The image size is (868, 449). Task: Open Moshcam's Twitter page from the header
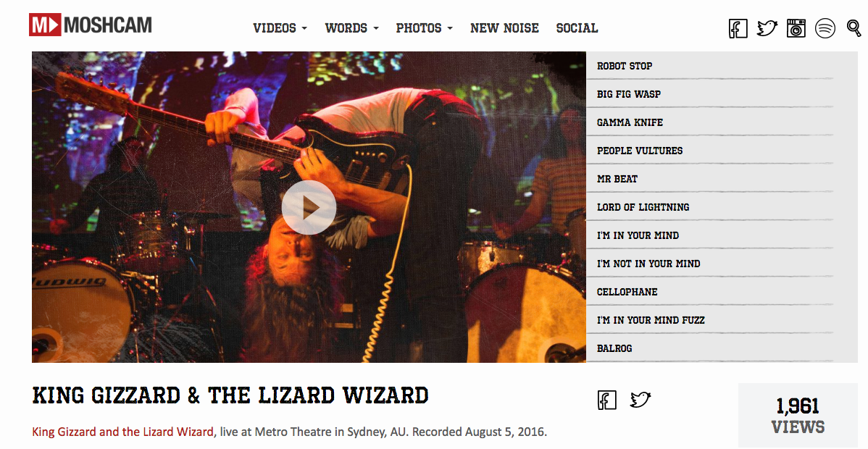point(767,28)
